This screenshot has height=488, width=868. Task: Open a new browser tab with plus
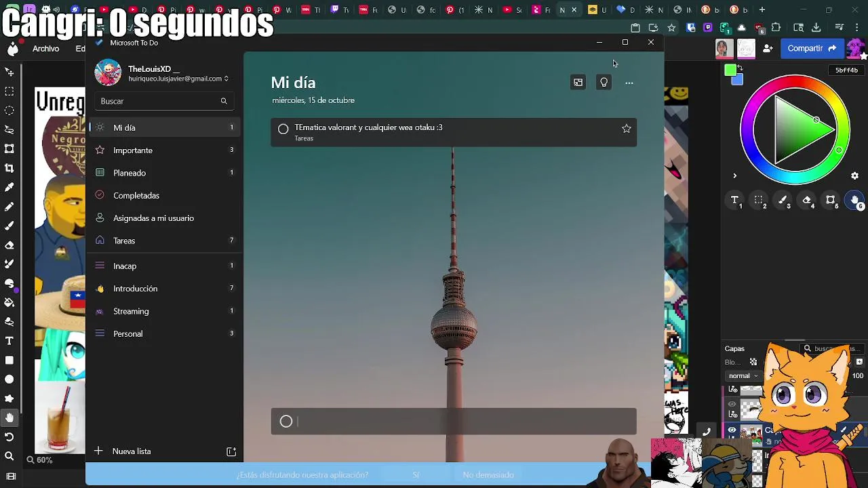click(762, 9)
